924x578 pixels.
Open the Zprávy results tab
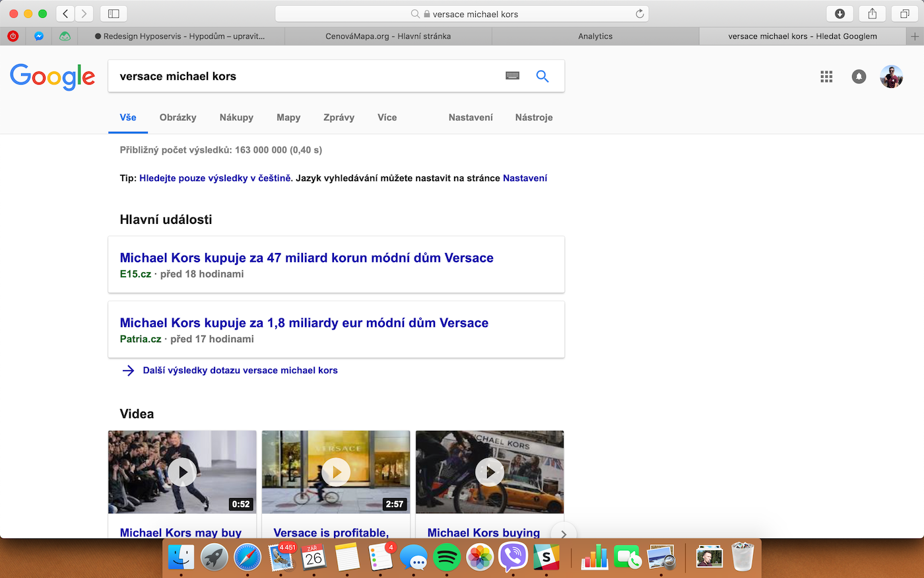point(339,118)
